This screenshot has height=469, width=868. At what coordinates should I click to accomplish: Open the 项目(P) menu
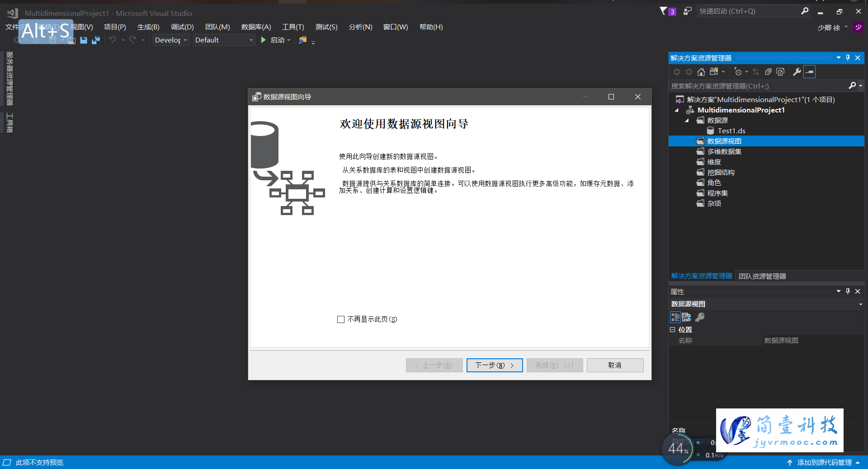115,27
